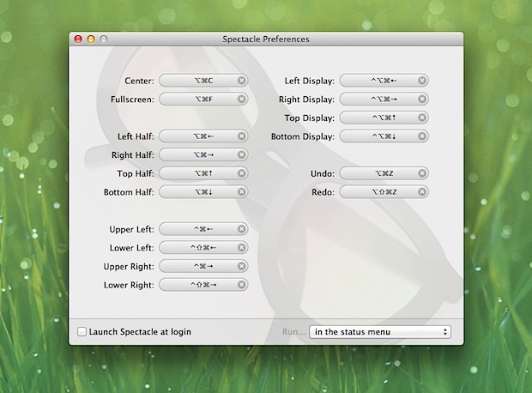532x393 pixels.
Task: Select the Upper Left shortcut recorder field
Action: (203, 229)
